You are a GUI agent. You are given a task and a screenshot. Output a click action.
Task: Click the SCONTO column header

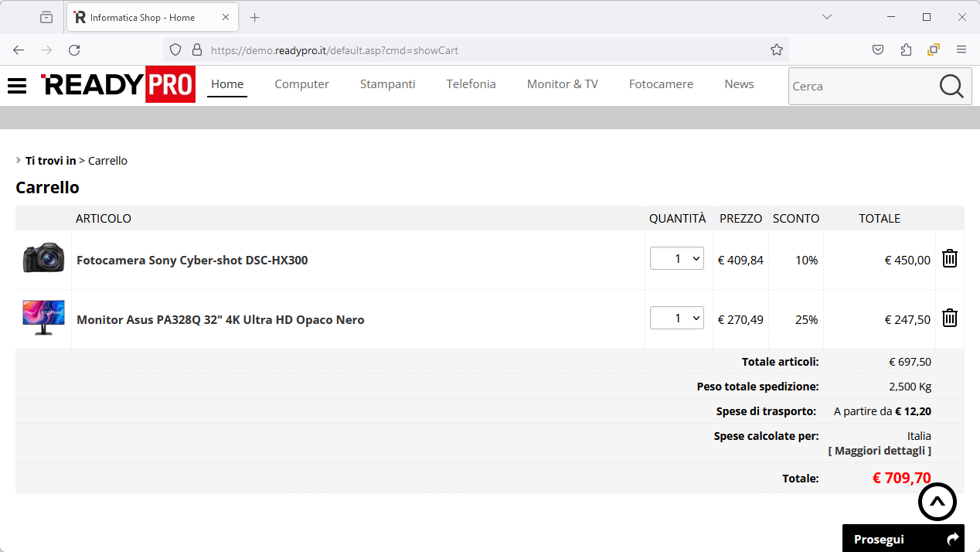click(x=796, y=219)
